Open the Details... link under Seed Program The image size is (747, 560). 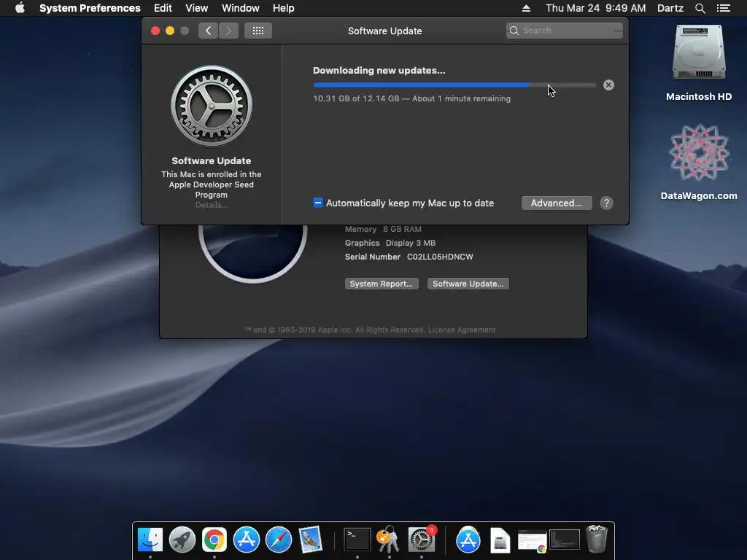point(211,205)
